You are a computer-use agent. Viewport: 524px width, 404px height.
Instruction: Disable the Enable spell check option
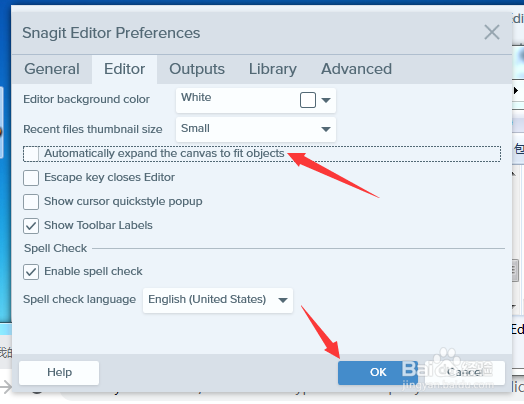point(31,272)
